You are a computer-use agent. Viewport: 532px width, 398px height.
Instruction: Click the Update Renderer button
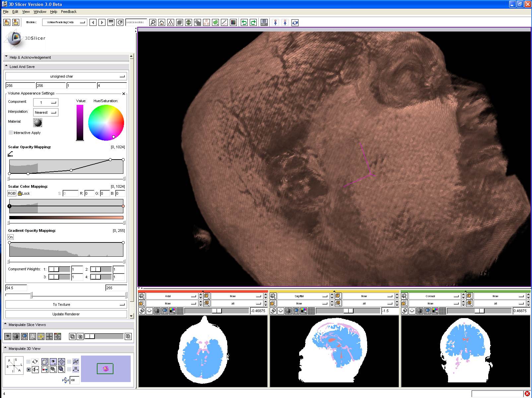(x=66, y=314)
